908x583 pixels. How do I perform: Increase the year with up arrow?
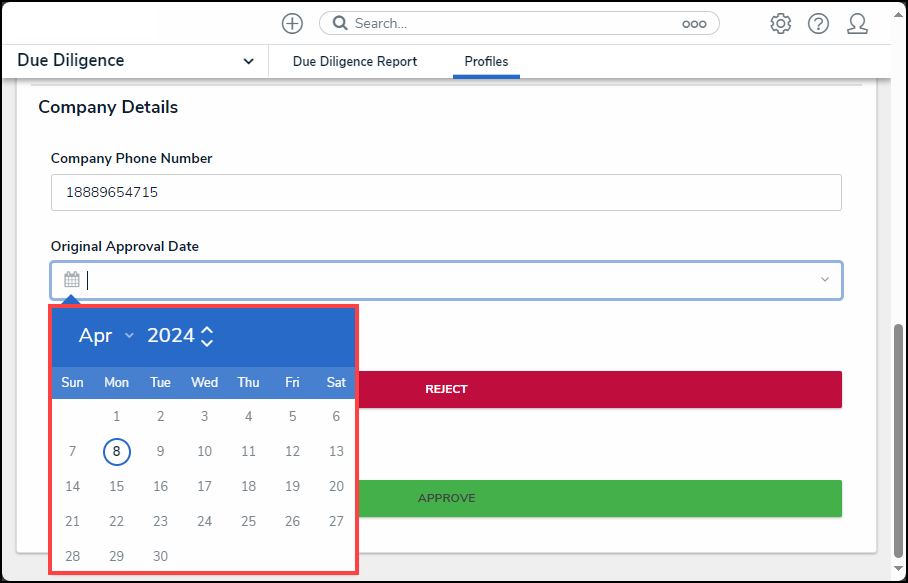click(207, 330)
